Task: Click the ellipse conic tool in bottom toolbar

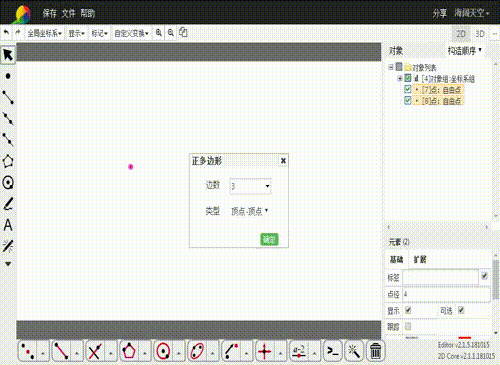Action: 197,351
